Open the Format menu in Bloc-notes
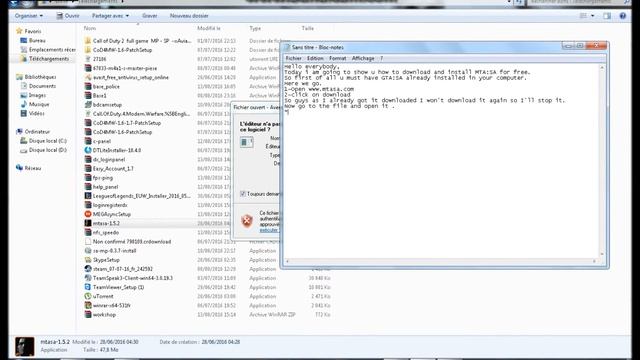The width and height of the screenshot is (640, 360). (x=338, y=58)
